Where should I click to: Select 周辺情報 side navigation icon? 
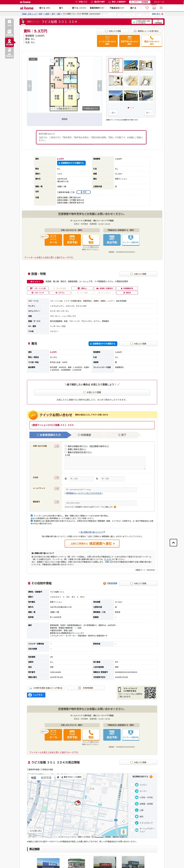(x=9, y=42)
